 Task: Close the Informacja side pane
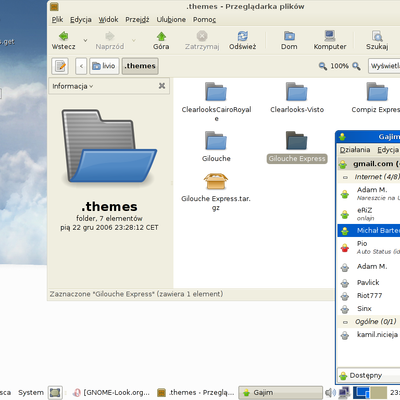pos(162,86)
